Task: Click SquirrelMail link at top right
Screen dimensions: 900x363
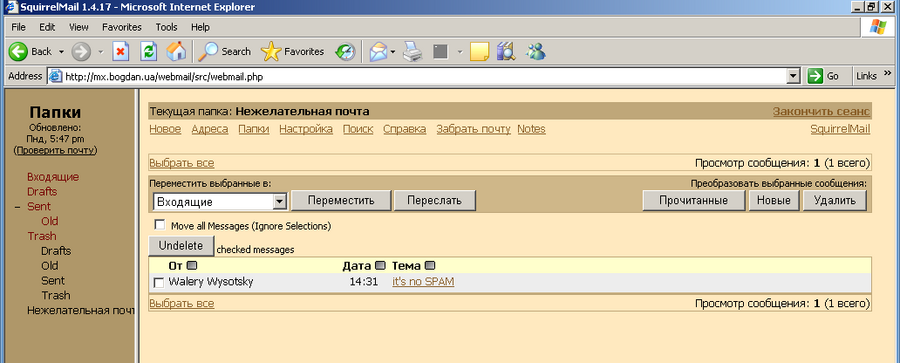Action: (x=840, y=129)
